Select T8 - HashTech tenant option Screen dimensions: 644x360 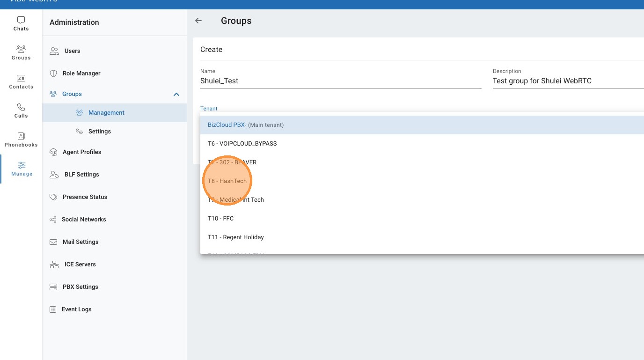(227, 181)
